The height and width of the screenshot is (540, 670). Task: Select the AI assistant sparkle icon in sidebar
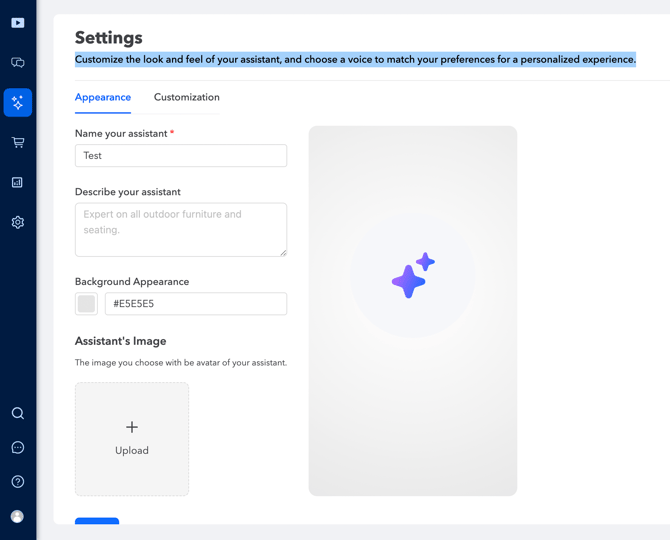coord(18,103)
